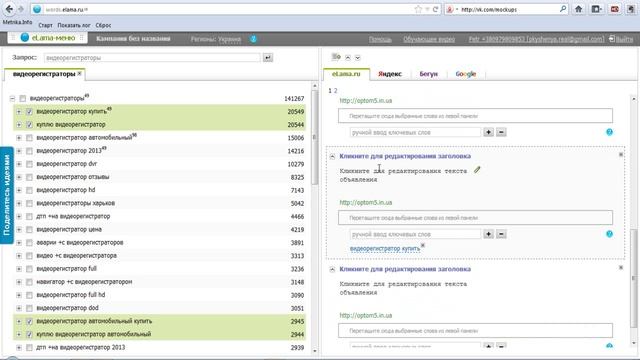
Task: Switch to the Яндекс tab
Action: (x=390, y=74)
